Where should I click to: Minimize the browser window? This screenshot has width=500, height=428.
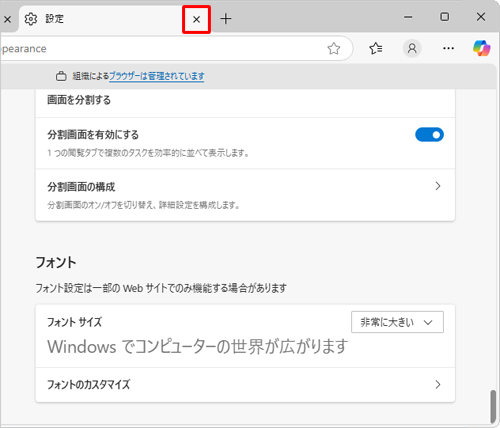click(408, 17)
